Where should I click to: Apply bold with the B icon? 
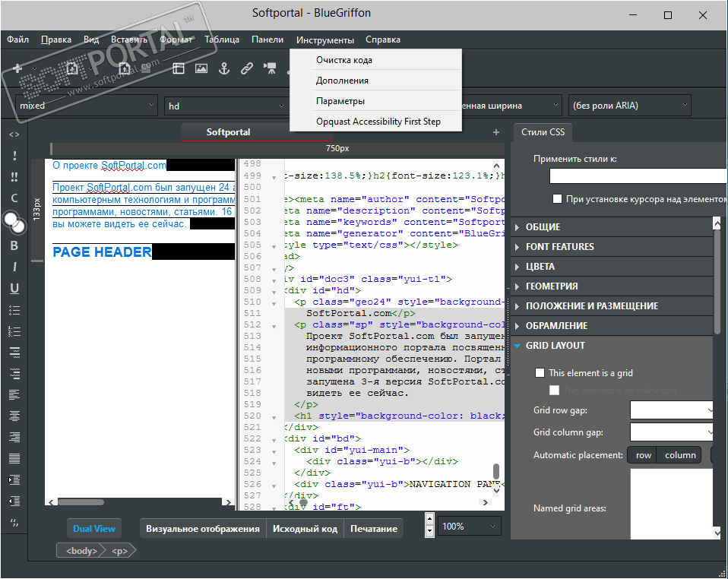pos(14,245)
